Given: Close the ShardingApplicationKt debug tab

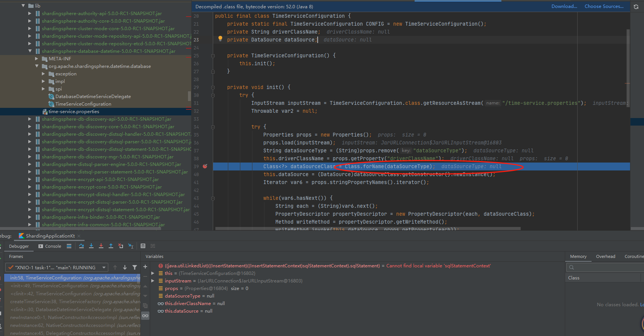Looking at the screenshot, I should pos(79,236).
